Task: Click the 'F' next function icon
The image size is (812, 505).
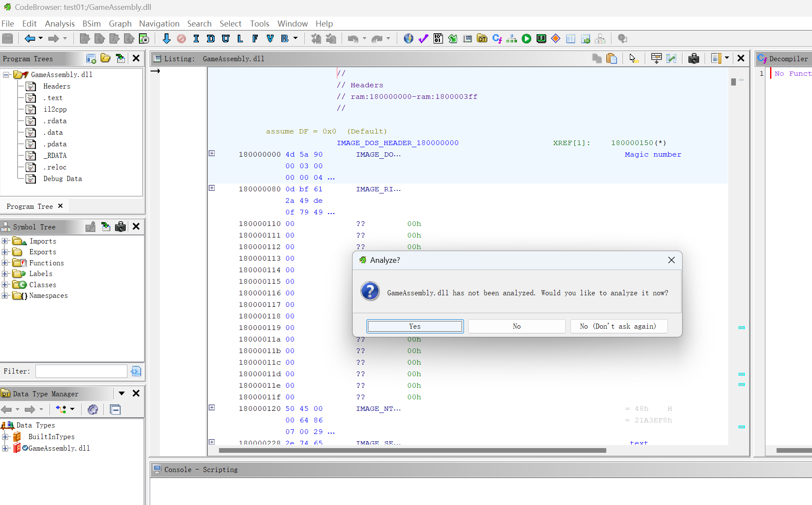Action: (x=255, y=39)
